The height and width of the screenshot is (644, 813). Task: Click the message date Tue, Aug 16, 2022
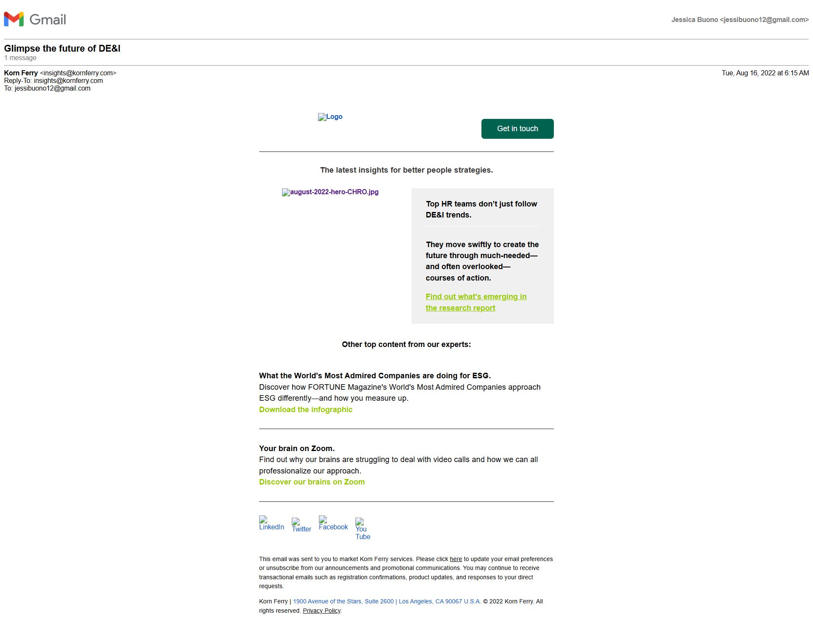pyautogui.click(x=765, y=73)
